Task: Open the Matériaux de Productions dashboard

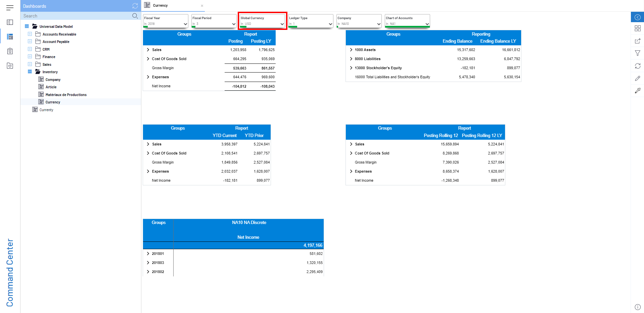Action: (66, 95)
